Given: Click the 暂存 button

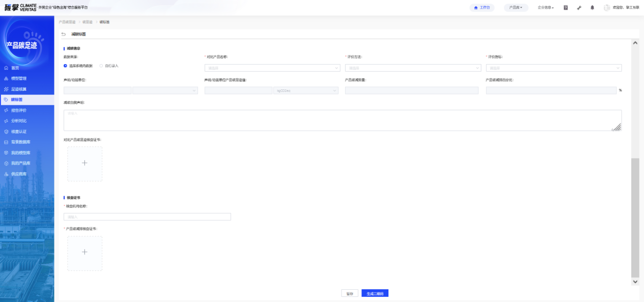Looking at the screenshot, I should tap(350, 293).
